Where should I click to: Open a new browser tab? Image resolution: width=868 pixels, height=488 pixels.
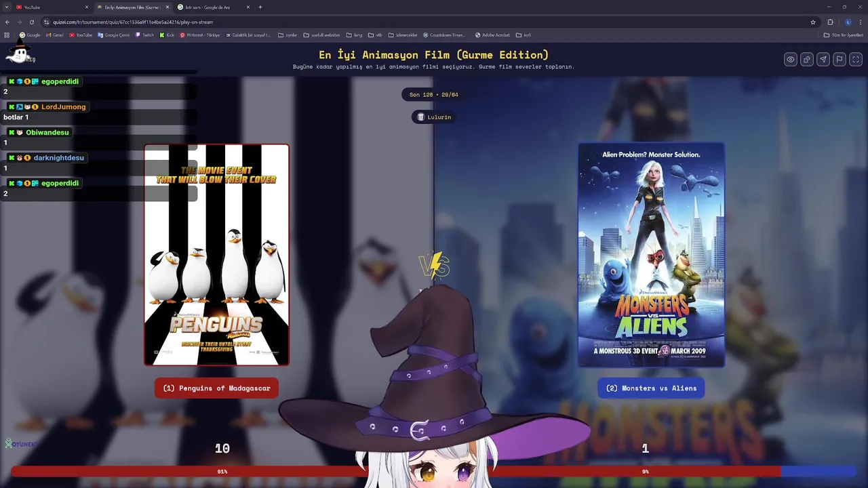click(x=260, y=7)
